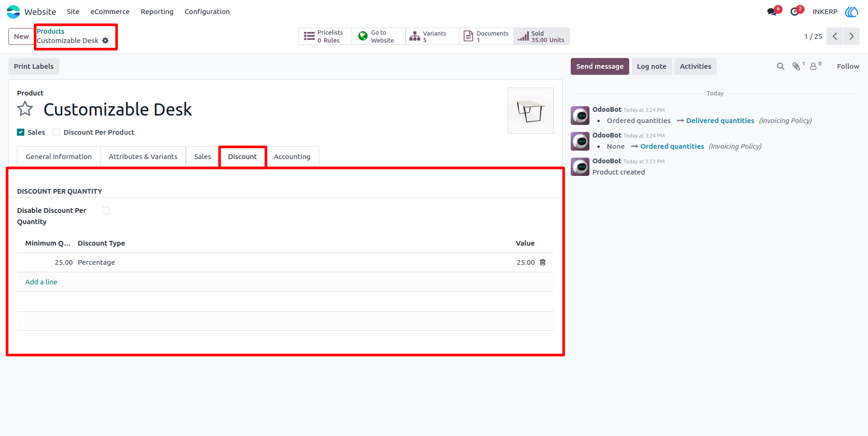
Task: Click Print Labels button
Action: (34, 66)
